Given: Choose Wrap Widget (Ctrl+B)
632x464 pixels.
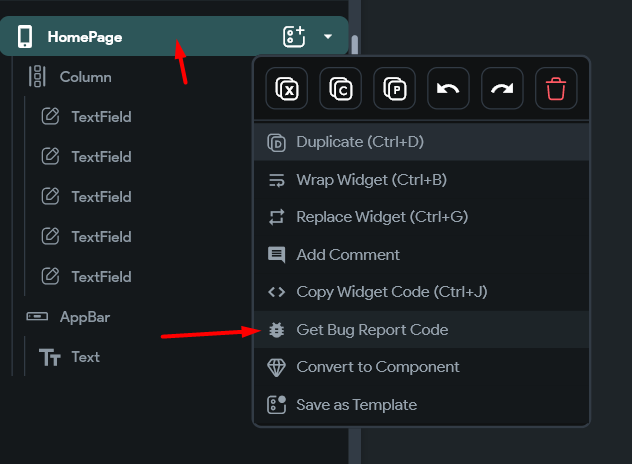Looking at the screenshot, I should click(x=421, y=180).
